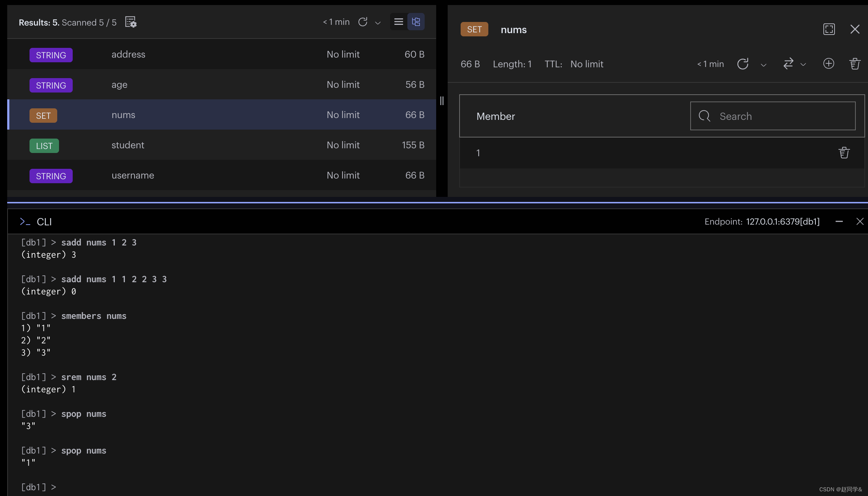868x496 pixels.
Task: Click the TTL No limit value
Action: 587,64
